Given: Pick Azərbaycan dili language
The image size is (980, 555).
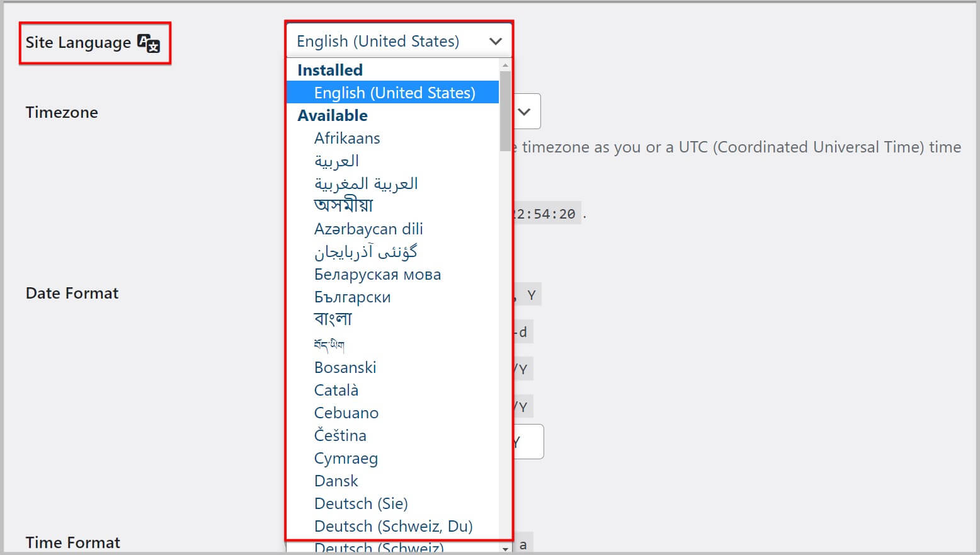Looking at the screenshot, I should tap(368, 229).
